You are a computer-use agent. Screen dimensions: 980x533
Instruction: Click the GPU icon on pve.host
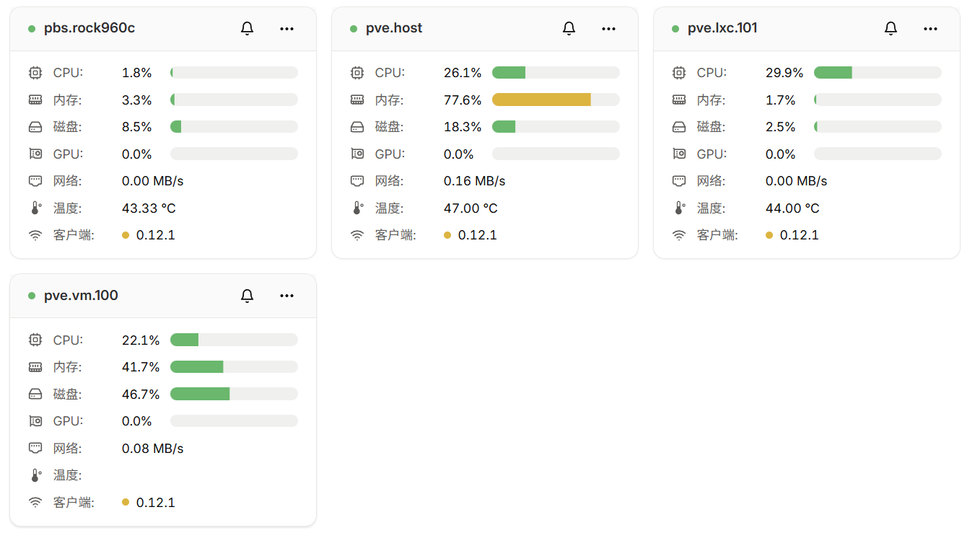pyautogui.click(x=357, y=154)
